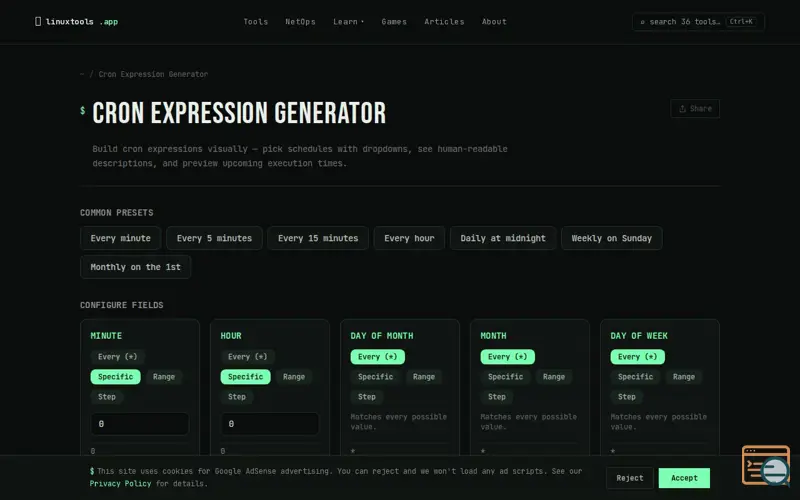Select Step mode for Day of Week
Screen dimensions: 800x500
click(x=627, y=396)
